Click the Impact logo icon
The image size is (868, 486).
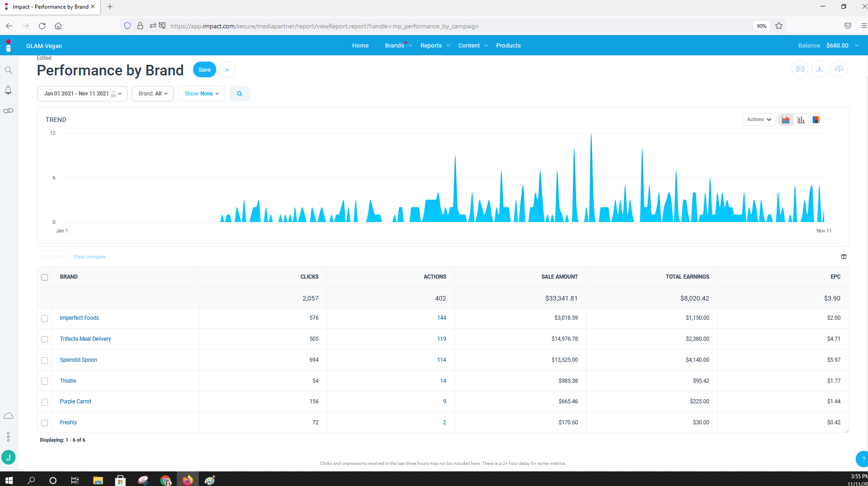coord(8,45)
